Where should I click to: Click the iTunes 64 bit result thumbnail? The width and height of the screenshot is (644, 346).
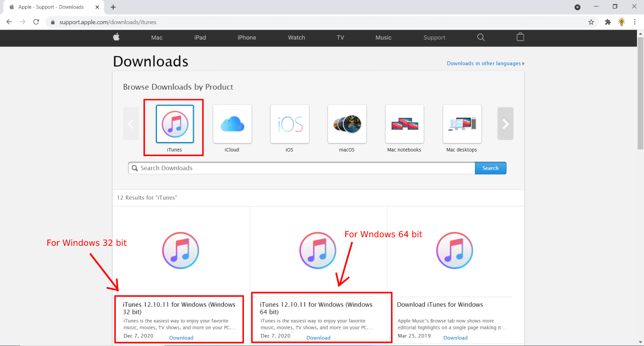coord(318,250)
